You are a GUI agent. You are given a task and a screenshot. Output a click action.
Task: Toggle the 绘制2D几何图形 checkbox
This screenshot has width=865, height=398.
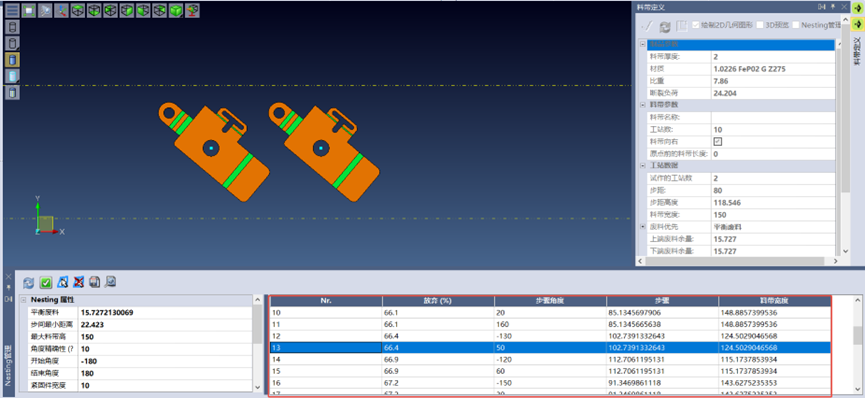coord(696,25)
